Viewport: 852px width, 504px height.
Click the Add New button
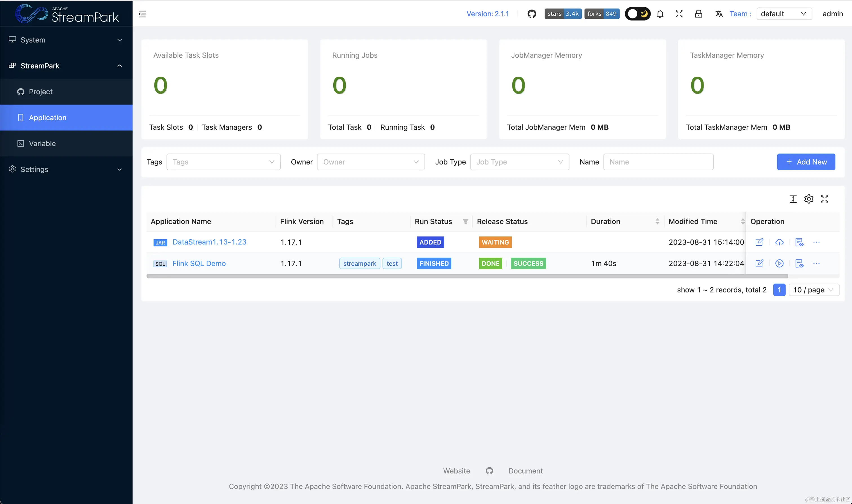point(806,162)
